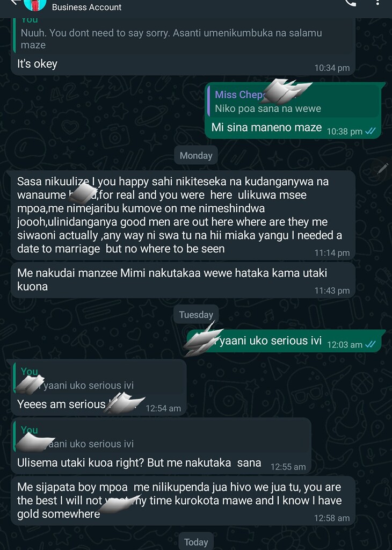The height and width of the screenshot is (550, 392).
Task: Tap quoted 'Nuuh. You dont need to say sorry'
Action: click(x=183, y=35)
